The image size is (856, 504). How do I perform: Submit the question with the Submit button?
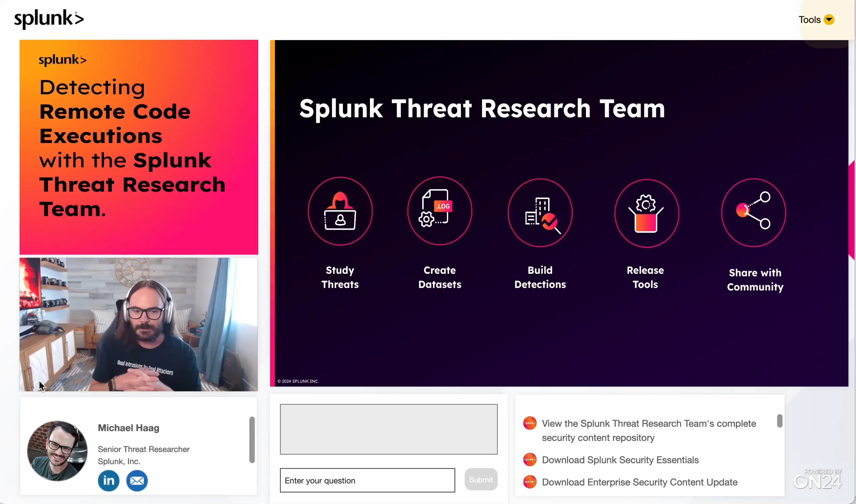point(481,480)
